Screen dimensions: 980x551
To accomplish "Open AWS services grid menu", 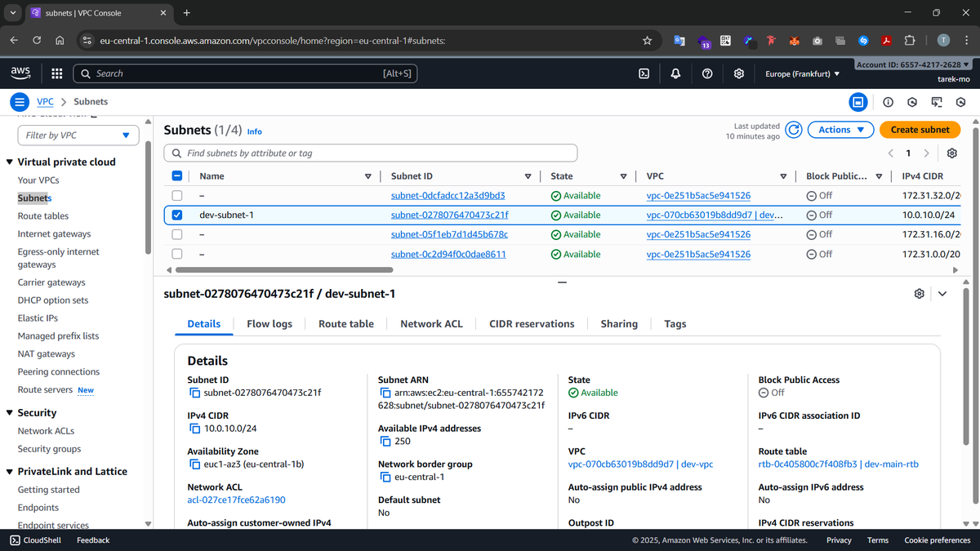I will (57, 73).
